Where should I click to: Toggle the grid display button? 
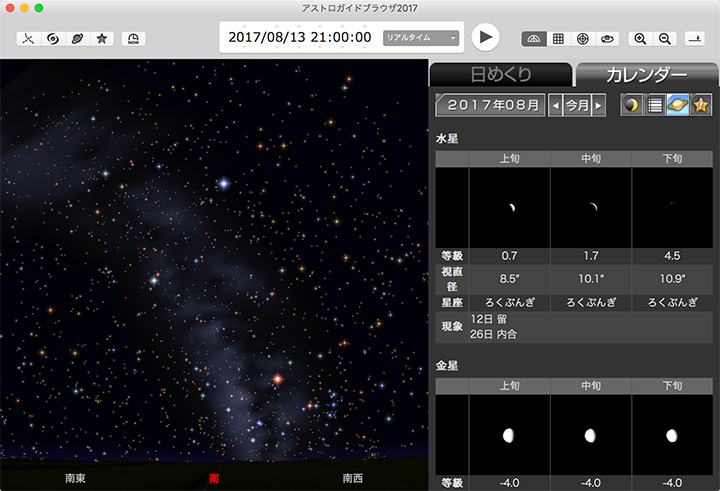[558, 39]
